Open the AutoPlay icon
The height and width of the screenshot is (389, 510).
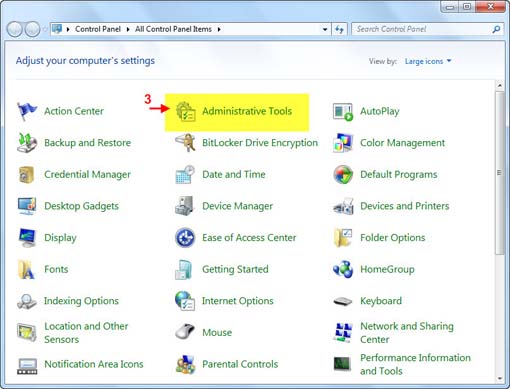click(343, 112)
